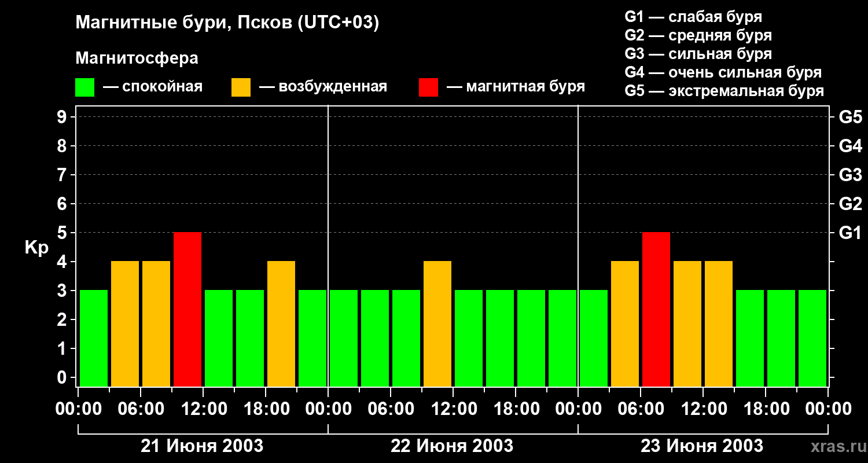Click the 'G2 — средняя буря' legend line
The width and height of the screenshot is (868, 463).
pos(698,35)
